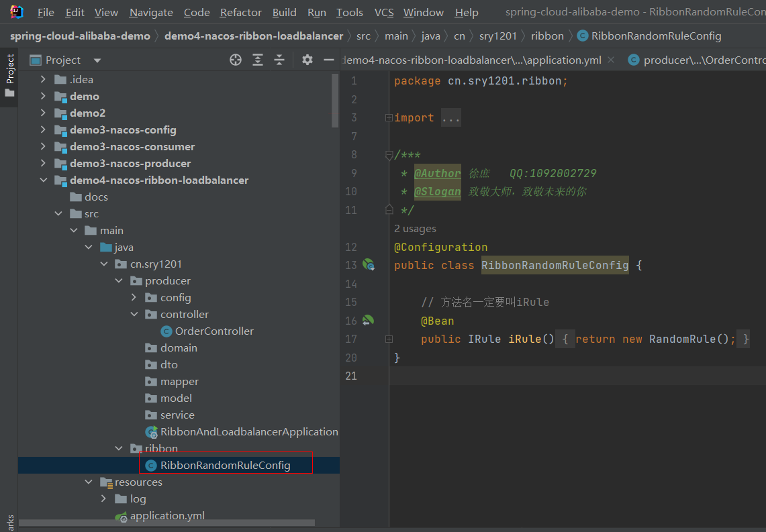Toggle fold for the import block
The image size is (766, 532).
pyautogui.click(x=389, y=118)
